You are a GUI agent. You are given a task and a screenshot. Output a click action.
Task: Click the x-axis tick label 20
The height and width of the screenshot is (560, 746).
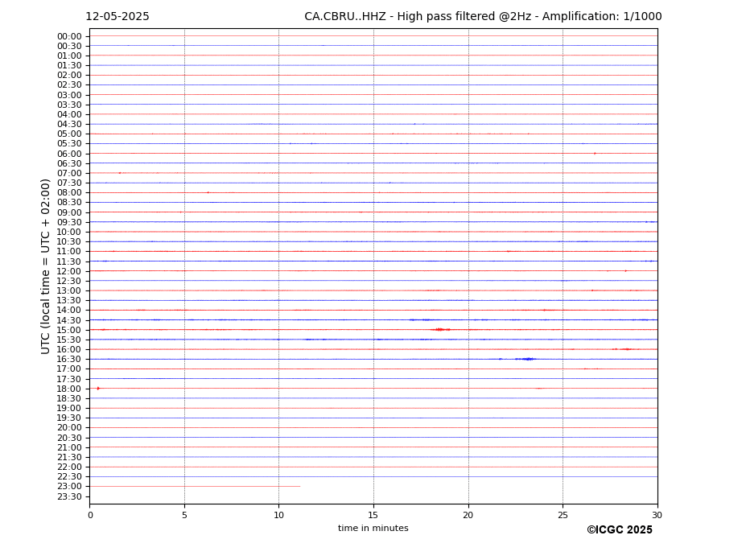(468, 515)
